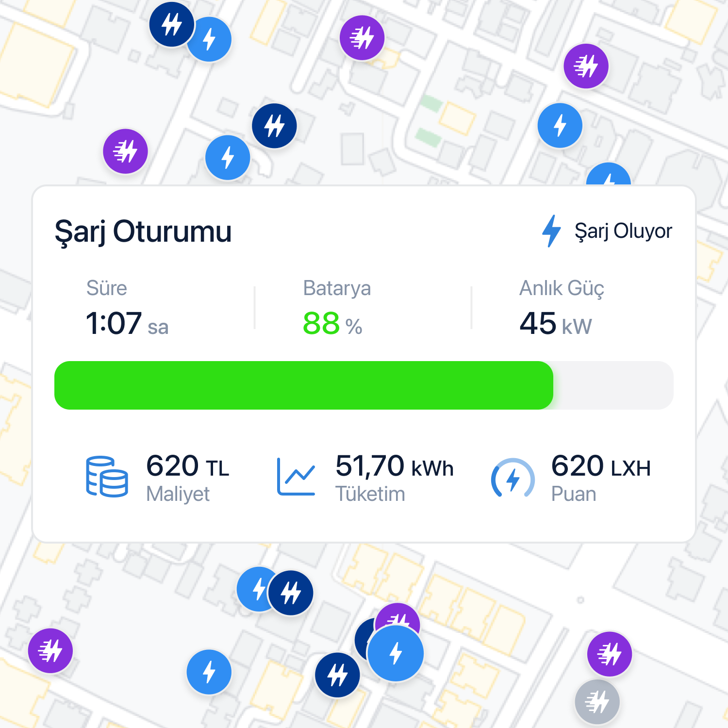Select the large highlighted blue bolt pin
Screen dimensions: 728x728
pyautogui.click(x=396, y=653)
